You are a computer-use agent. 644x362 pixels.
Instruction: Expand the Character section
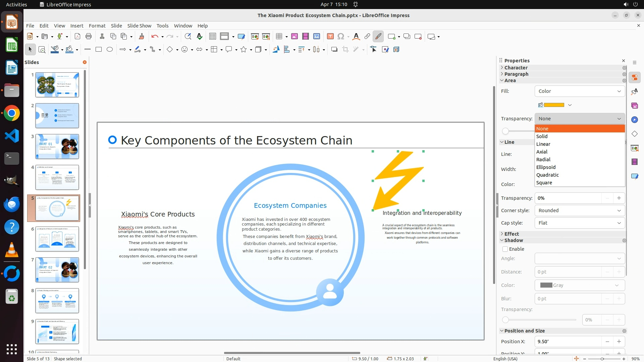coord(516,68)
